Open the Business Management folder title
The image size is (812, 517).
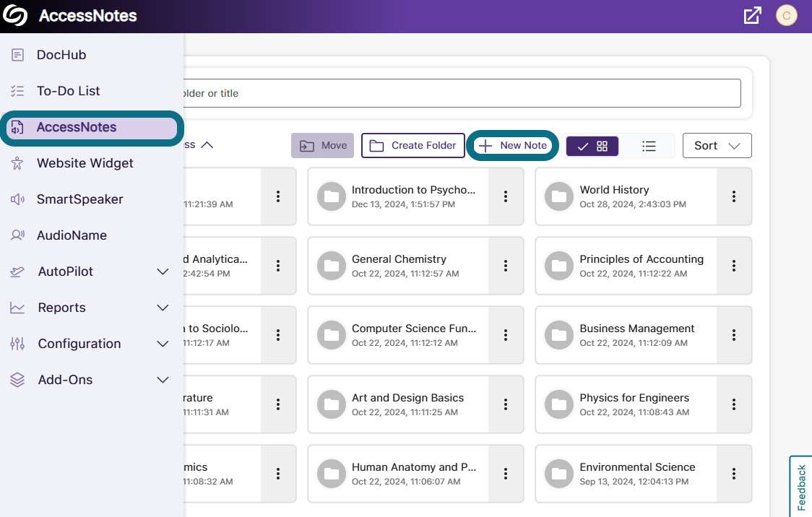point(637,329)
